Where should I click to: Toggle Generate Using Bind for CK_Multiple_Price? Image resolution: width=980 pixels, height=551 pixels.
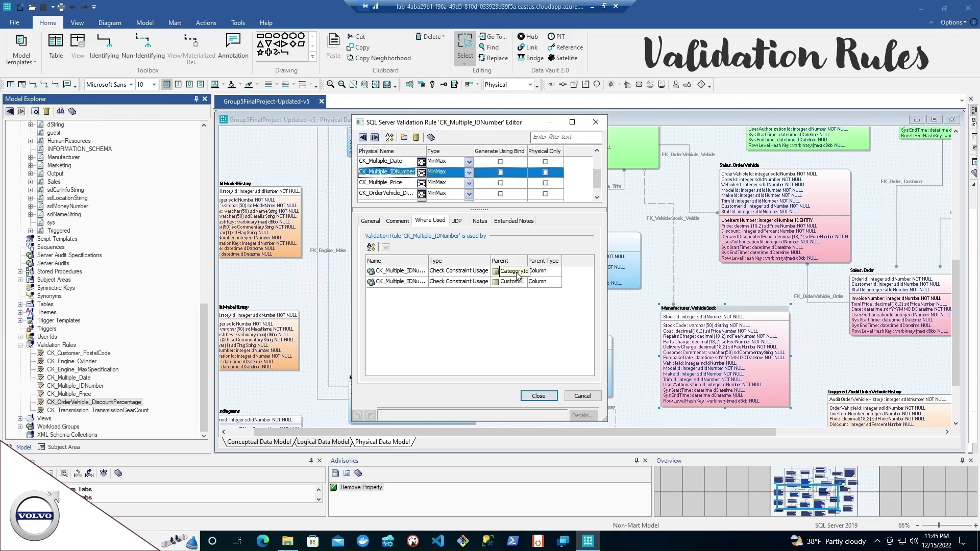coord(500,183)
